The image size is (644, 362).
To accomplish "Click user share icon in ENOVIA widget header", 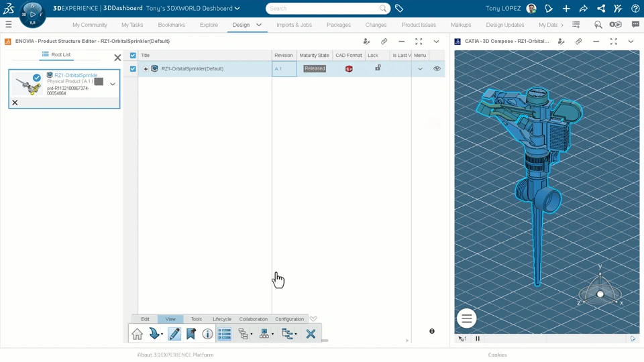I will 367,41.
